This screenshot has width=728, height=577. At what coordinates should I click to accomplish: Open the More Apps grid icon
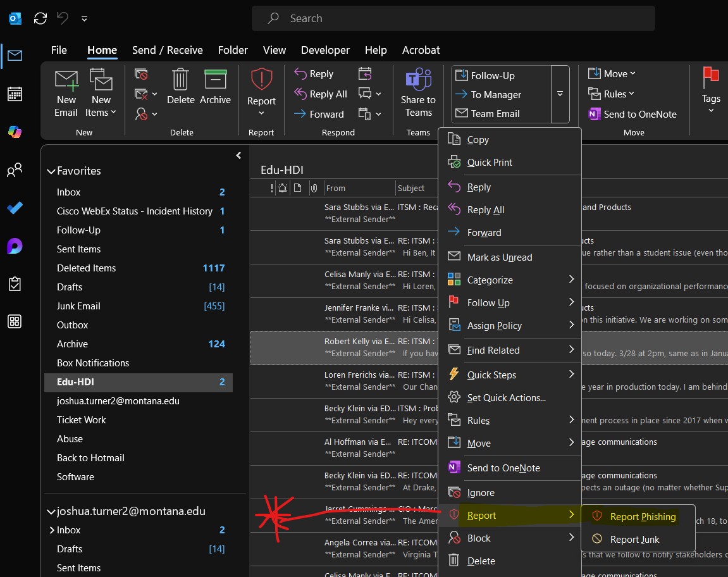click(15, 321)
